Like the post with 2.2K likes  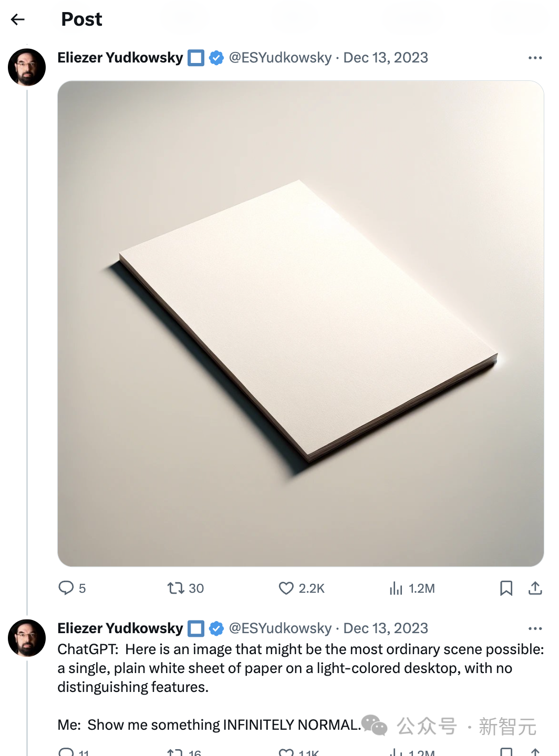pyautogui.click(x=286, y=588)
